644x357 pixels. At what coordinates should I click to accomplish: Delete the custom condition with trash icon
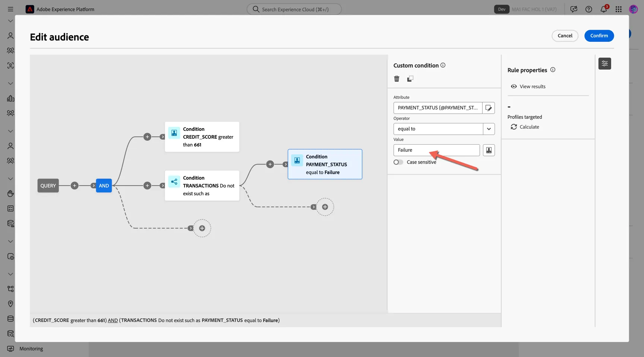397,79
